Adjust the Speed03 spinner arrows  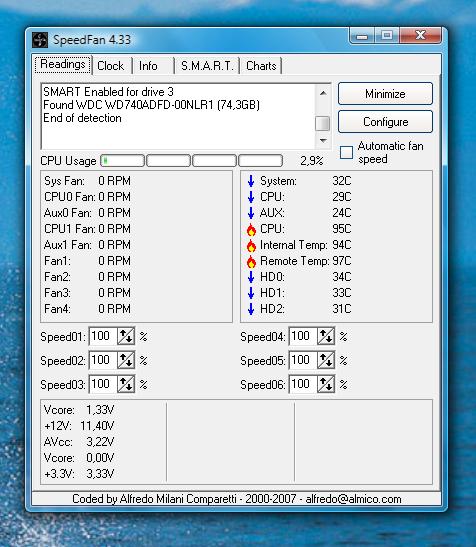pyautogui.click(x=126, y=384)
